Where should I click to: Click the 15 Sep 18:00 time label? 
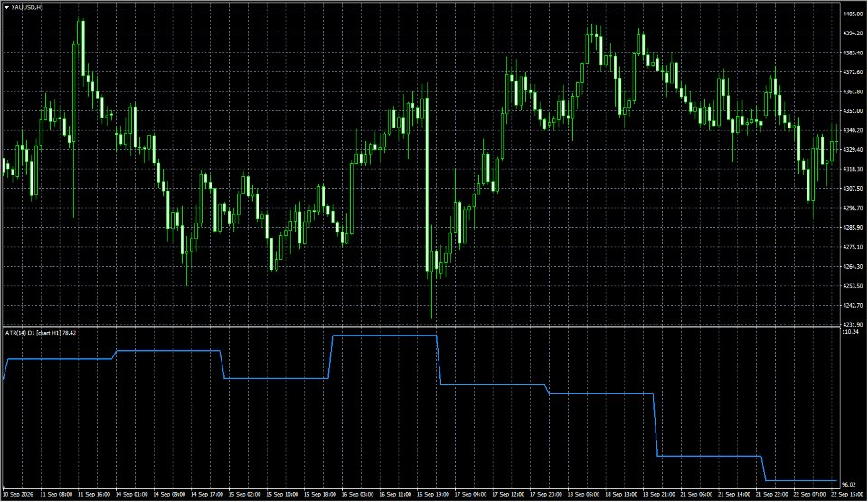tap(320, 494)
